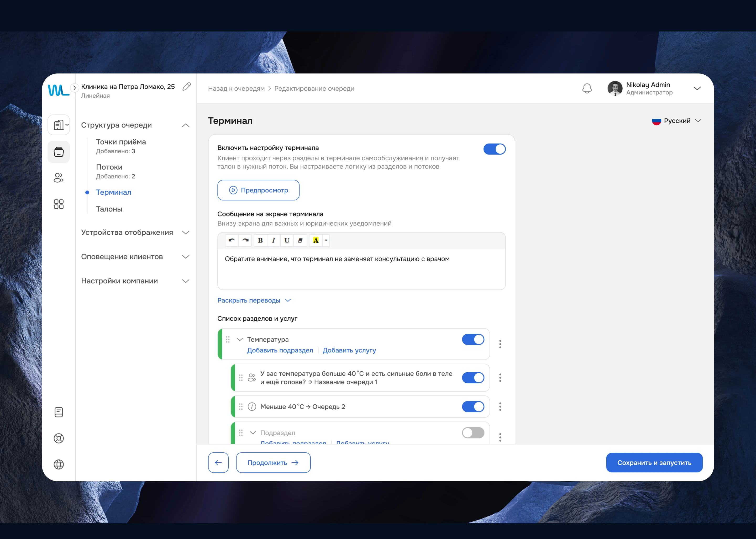The height and width of the screenshot is (539, 756).
Task: Open the grid apps sidebar icon
Action: click(x=59, y=204)
